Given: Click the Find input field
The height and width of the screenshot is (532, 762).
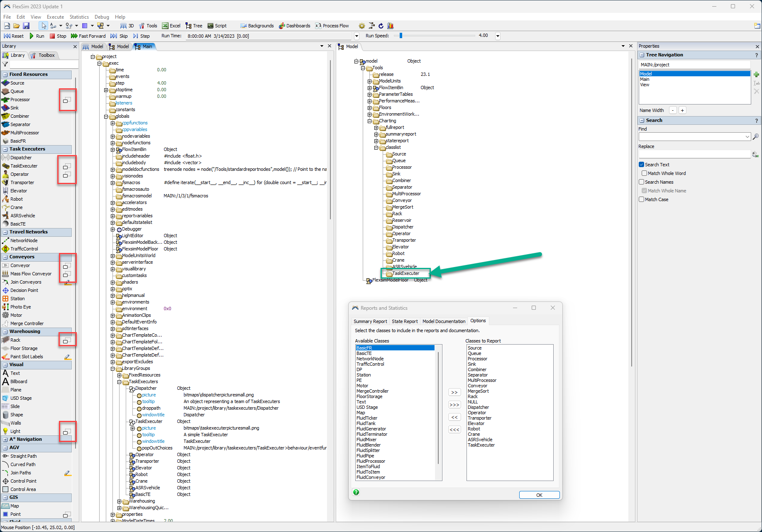Looking at the screenshot, I should 691,137.
